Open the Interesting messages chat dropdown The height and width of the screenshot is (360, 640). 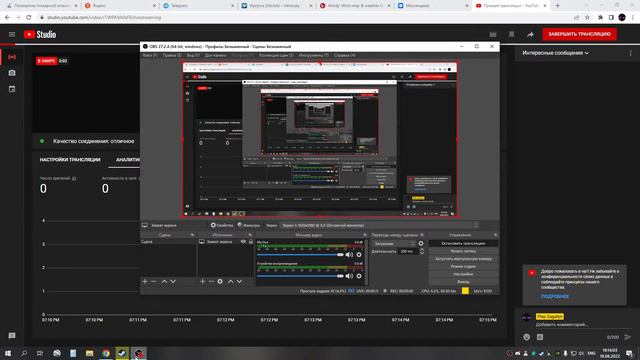[x=556, y=53]
